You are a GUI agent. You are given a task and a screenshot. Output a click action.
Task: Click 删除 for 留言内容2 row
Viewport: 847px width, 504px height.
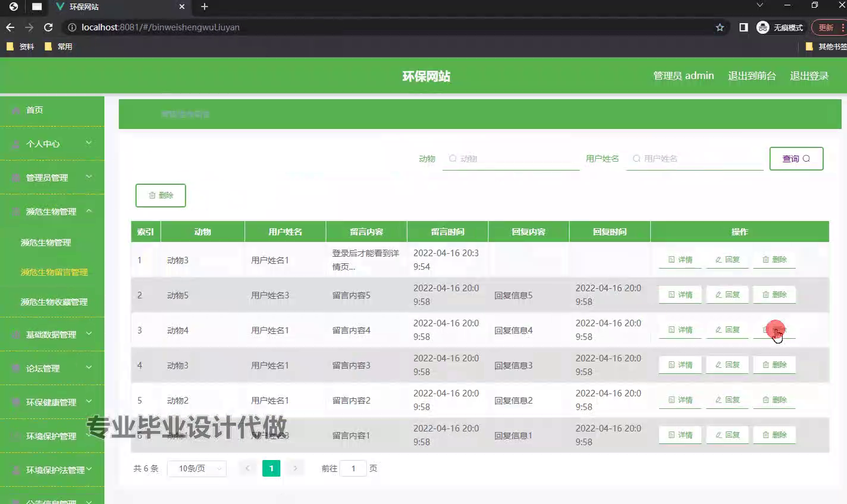point(774,400)
